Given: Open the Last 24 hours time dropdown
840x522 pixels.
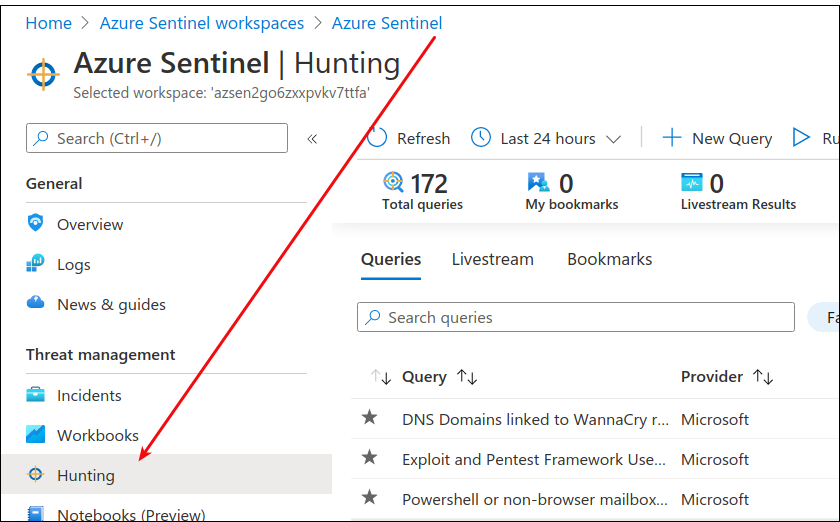Looking at the screenshot, I should coord(547,138).
